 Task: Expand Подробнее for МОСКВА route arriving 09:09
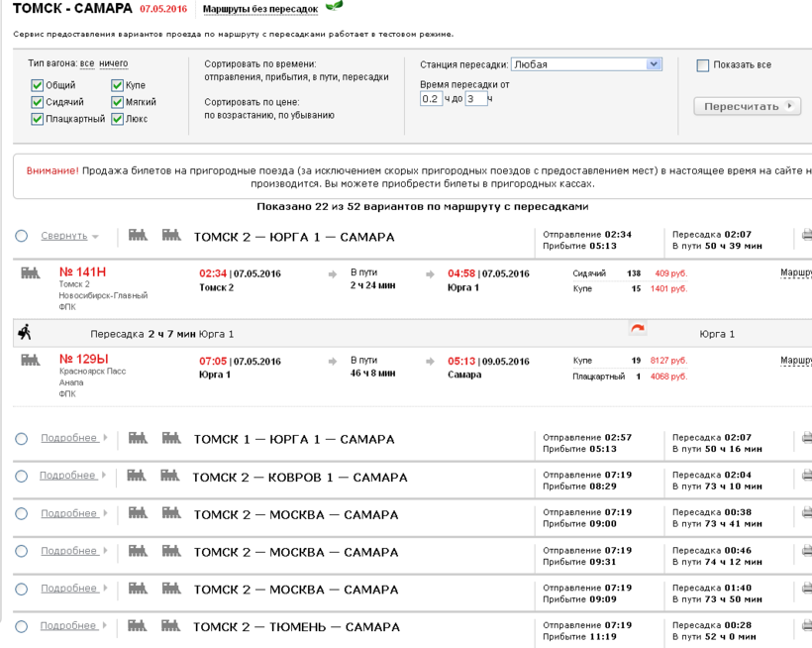(x=69, y=589)
